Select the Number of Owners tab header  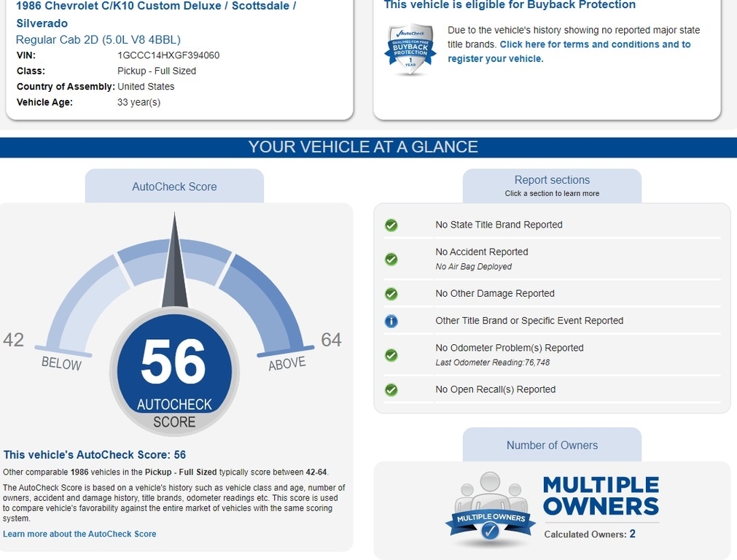coord(552,446)
